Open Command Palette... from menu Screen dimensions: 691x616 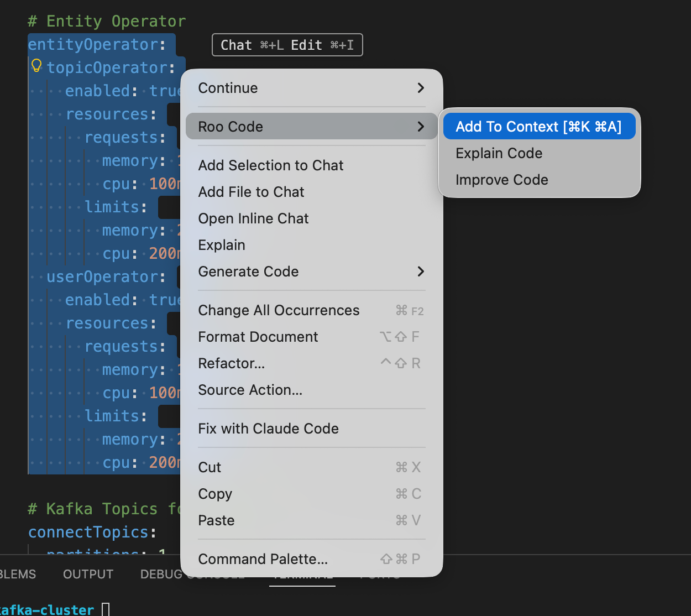tap(263, 559)
